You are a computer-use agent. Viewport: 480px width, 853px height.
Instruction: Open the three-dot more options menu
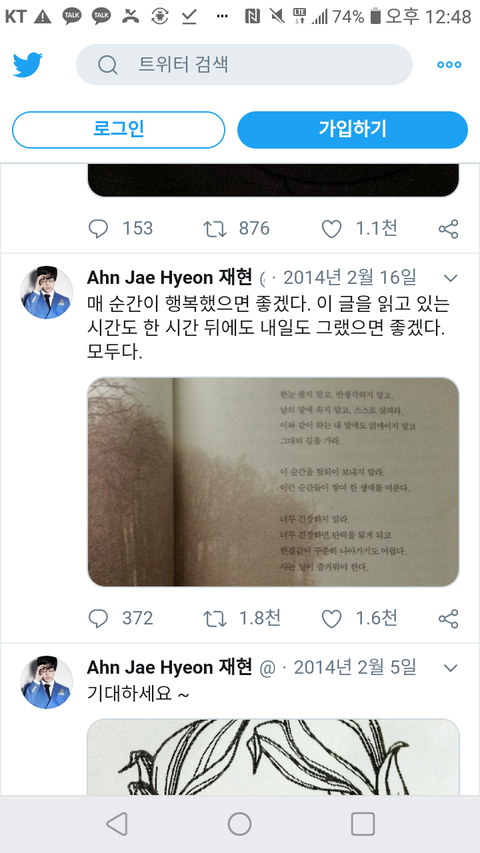449,65
